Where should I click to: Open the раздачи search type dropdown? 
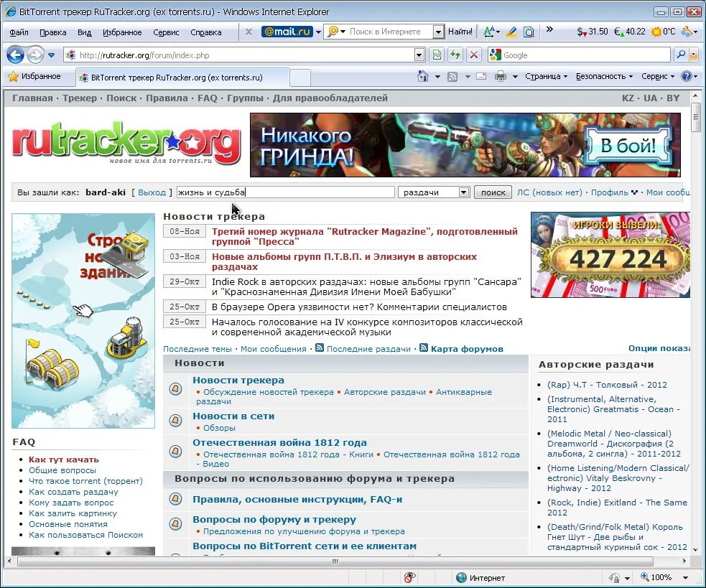pyautogui.click(x=463, y=192)
